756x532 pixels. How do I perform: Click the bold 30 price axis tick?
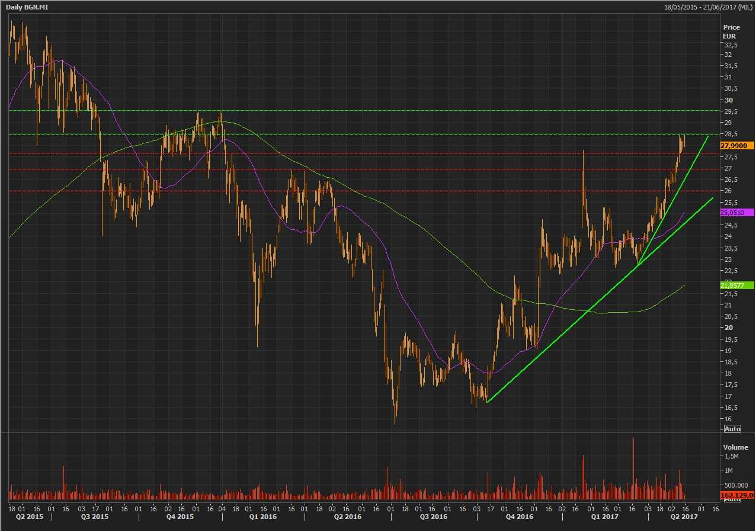[x=728, y=100]
